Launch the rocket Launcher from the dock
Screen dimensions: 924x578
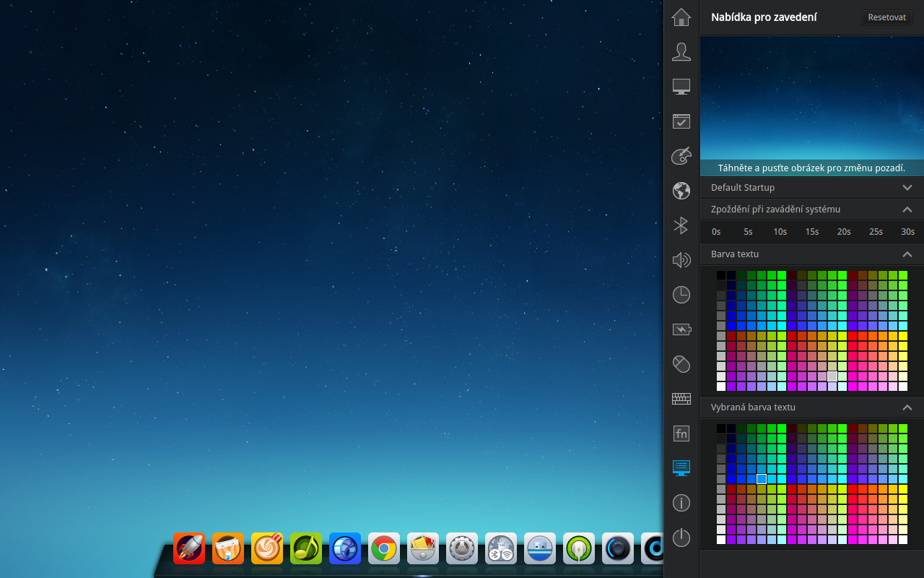[188, 548]
